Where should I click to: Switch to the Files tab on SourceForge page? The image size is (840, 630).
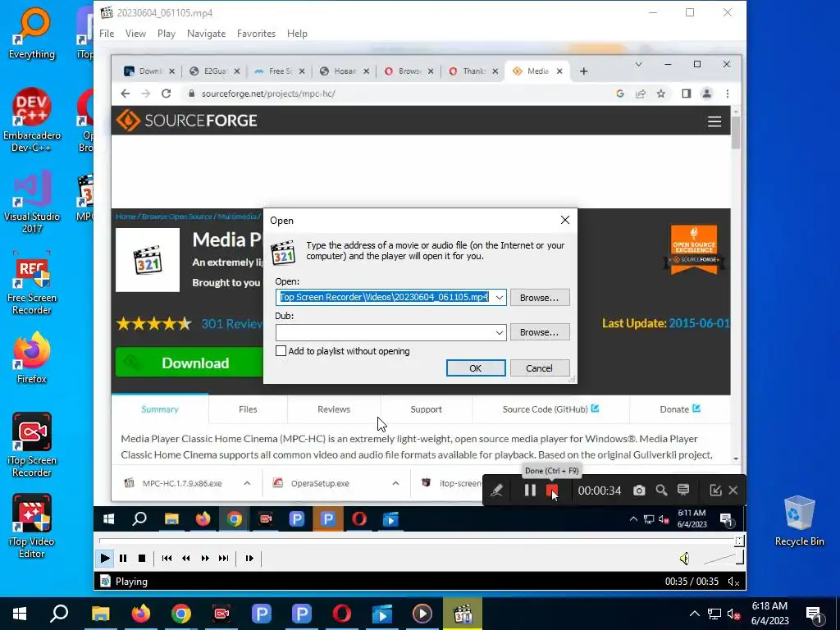(248, 409)
